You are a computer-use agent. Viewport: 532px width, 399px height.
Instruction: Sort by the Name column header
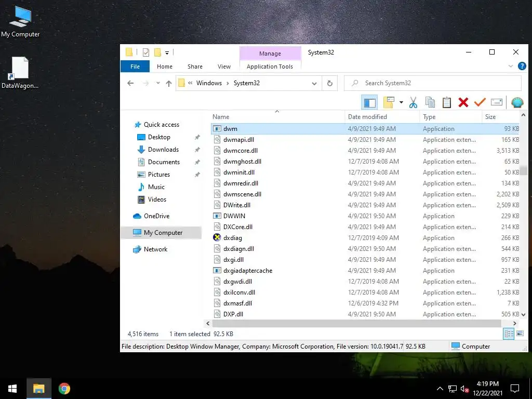point(277,117)
